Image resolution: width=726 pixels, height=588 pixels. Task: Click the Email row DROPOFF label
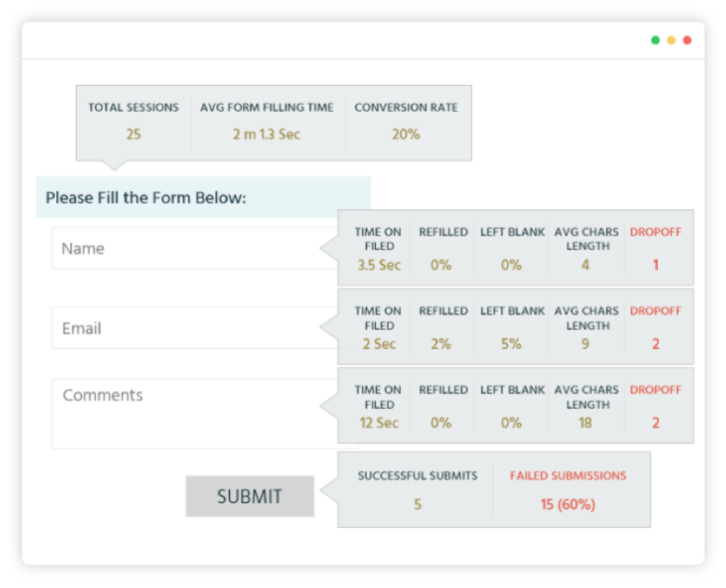point(655,311)
